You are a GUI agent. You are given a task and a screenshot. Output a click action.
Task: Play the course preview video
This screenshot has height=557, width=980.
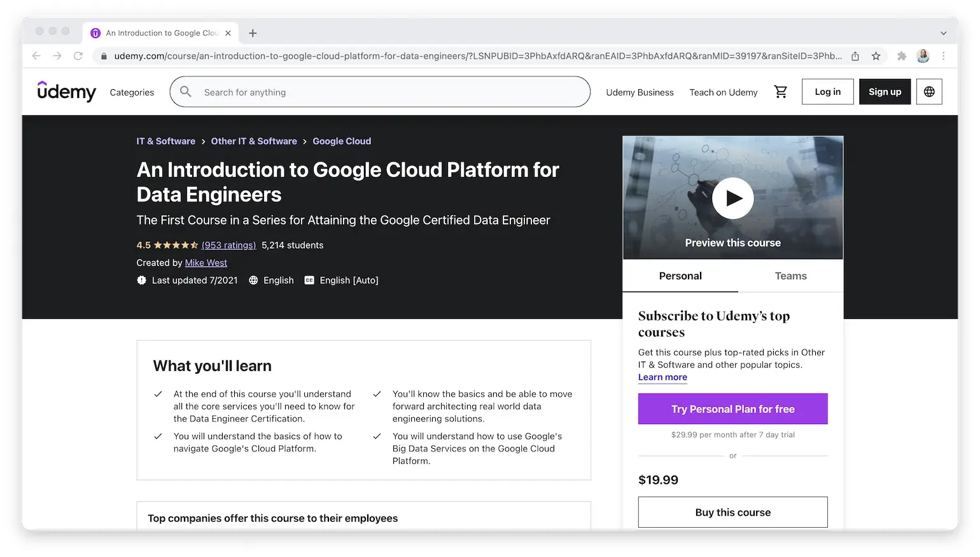732,198
